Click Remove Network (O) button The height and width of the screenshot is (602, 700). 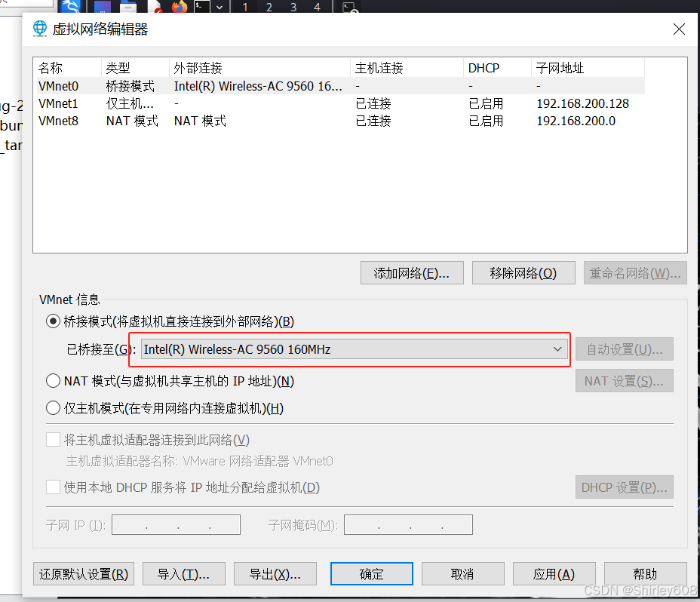point(523,273)
